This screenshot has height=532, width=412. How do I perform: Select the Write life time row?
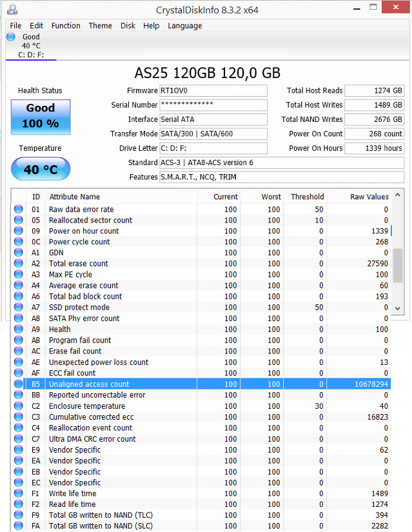tap(202, 493)
